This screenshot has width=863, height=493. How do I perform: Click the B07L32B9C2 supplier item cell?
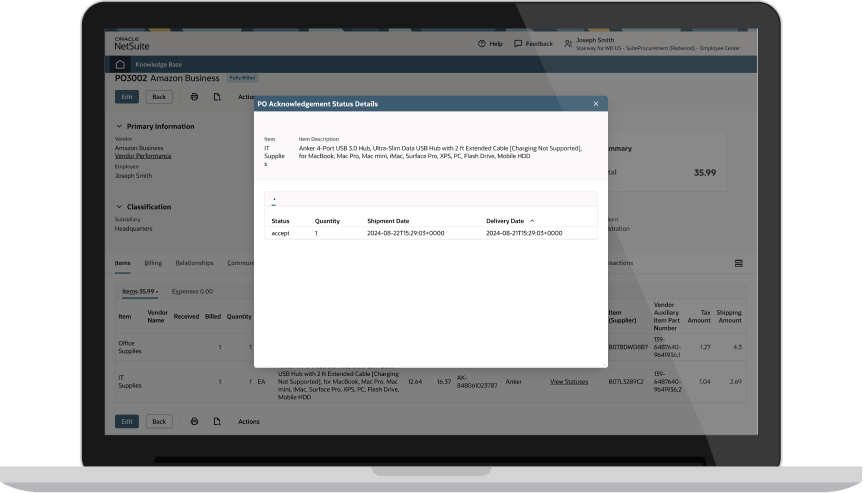pos(626,381)
